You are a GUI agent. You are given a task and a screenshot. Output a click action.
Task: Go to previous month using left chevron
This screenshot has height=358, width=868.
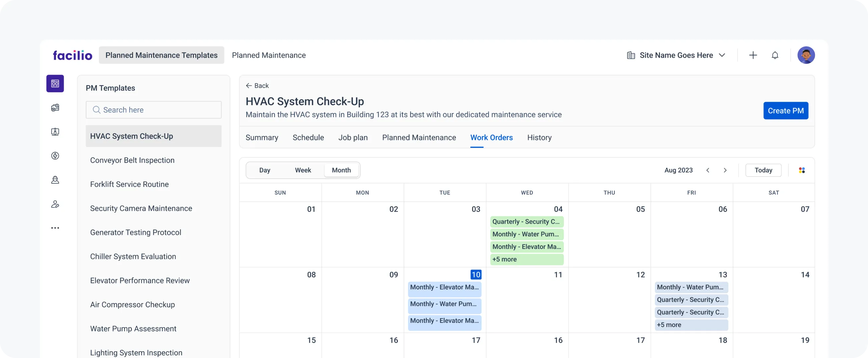[x=708, y=170]
